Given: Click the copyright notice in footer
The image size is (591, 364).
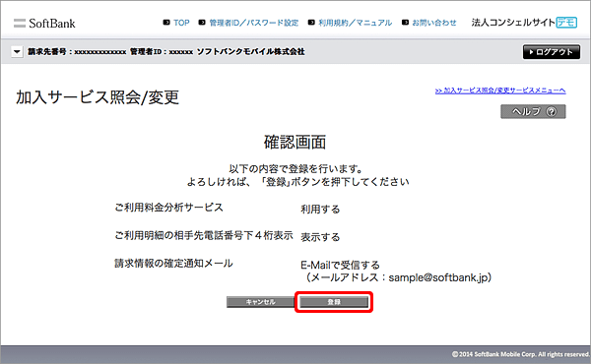Looking at the screenshot, I should (520, 354).
